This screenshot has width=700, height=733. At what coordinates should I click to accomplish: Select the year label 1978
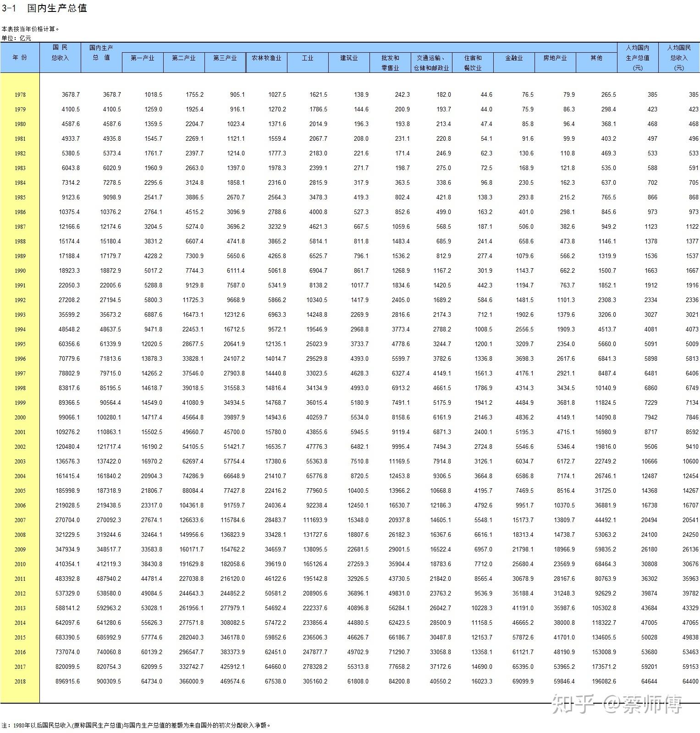click(20, 95)
